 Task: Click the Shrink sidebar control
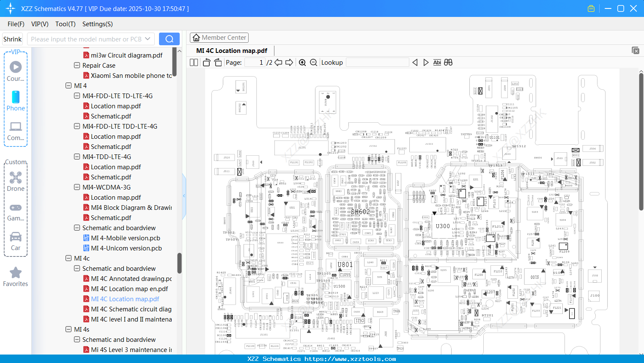pyautogui.click(x=12, y=38)
